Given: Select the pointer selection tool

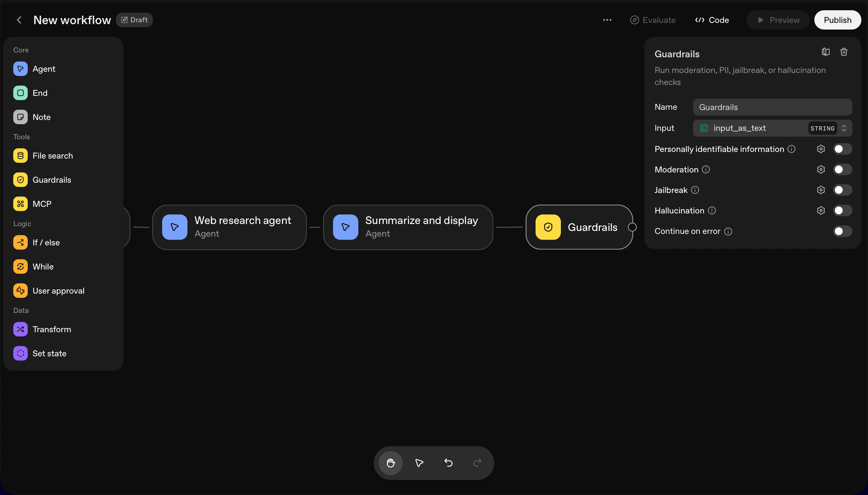Looking at the screenshot, I should [419, 463].
